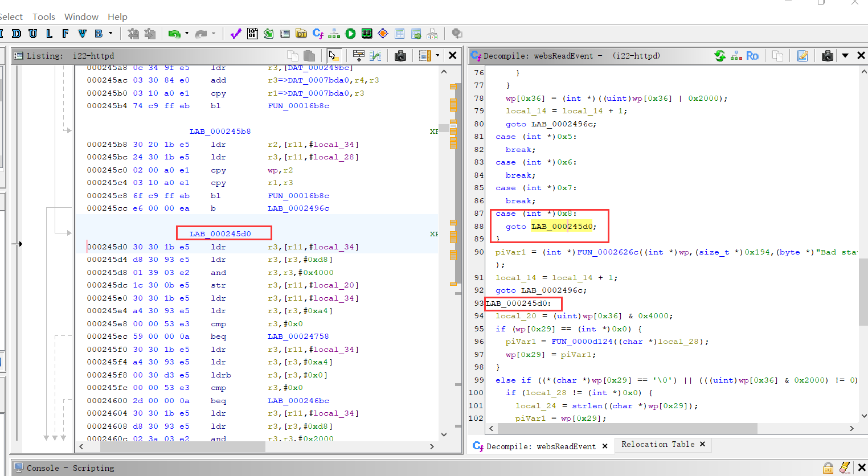Toggle mouse hover popups in Listing header

click(334, 55)
